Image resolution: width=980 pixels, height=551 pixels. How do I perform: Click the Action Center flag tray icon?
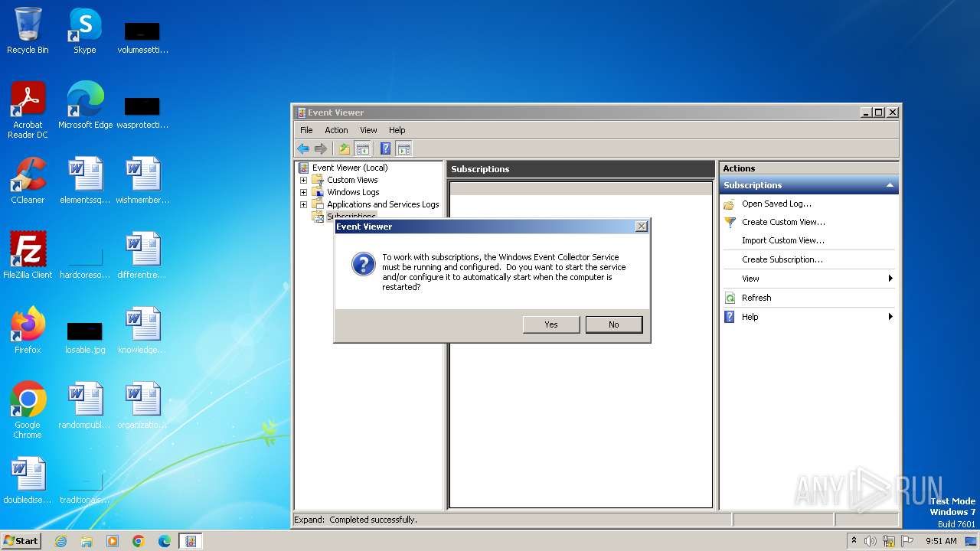coord(907,541)
